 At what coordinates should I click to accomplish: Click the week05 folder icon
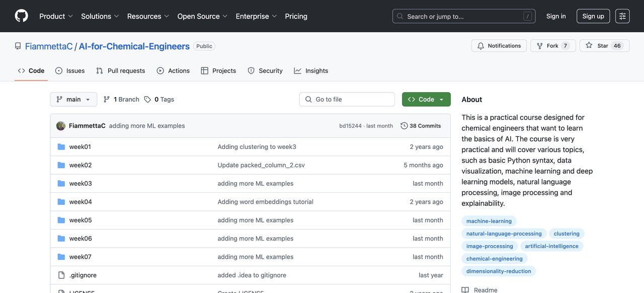point(61,220)
